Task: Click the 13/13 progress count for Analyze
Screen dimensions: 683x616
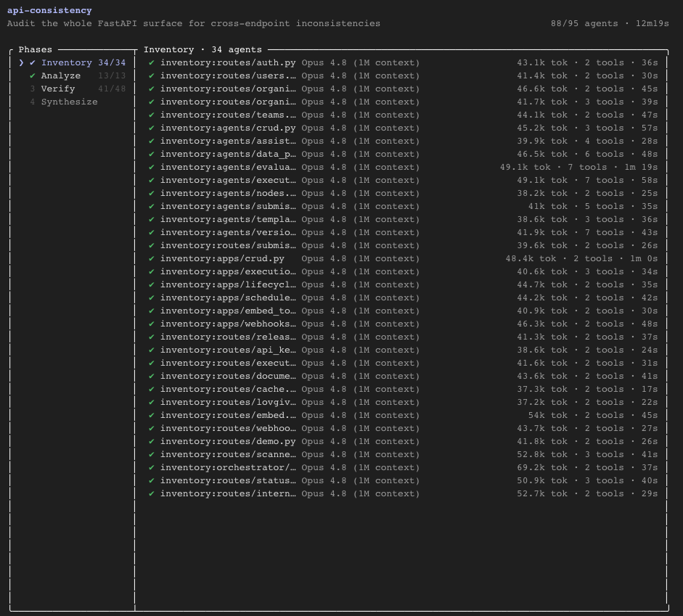Action: 112,75
